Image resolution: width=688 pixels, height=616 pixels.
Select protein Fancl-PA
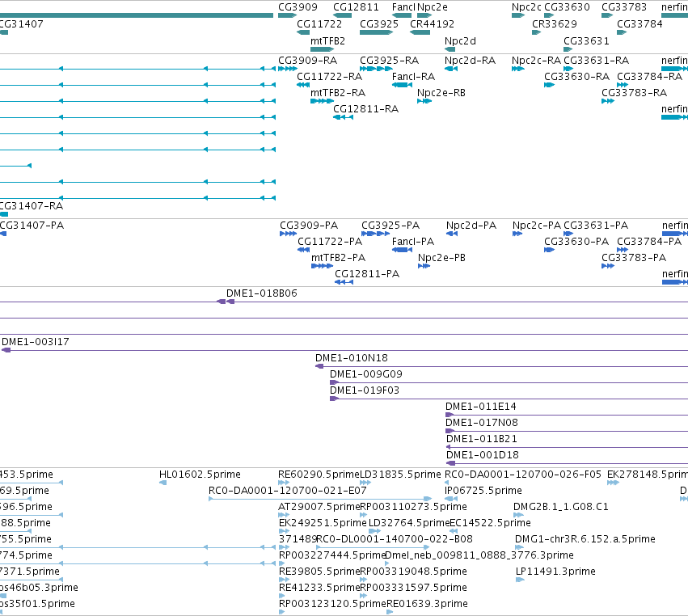413,242
